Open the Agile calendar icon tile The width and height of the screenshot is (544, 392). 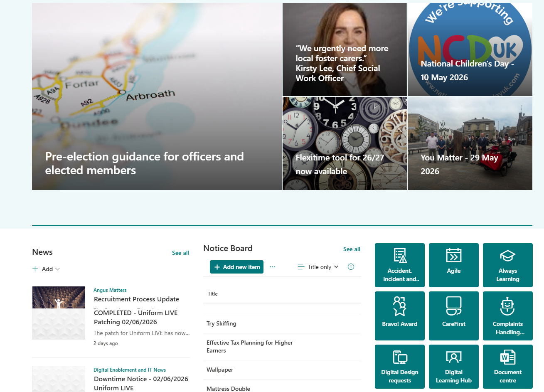pyautogui.click(x=454, y=265)
